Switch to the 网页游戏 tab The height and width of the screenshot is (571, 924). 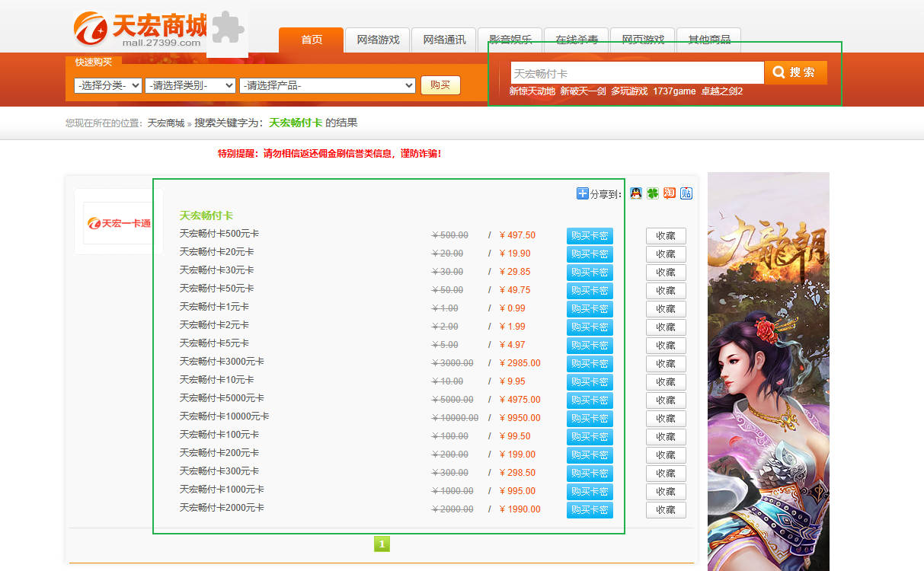(x=643, y=40)
